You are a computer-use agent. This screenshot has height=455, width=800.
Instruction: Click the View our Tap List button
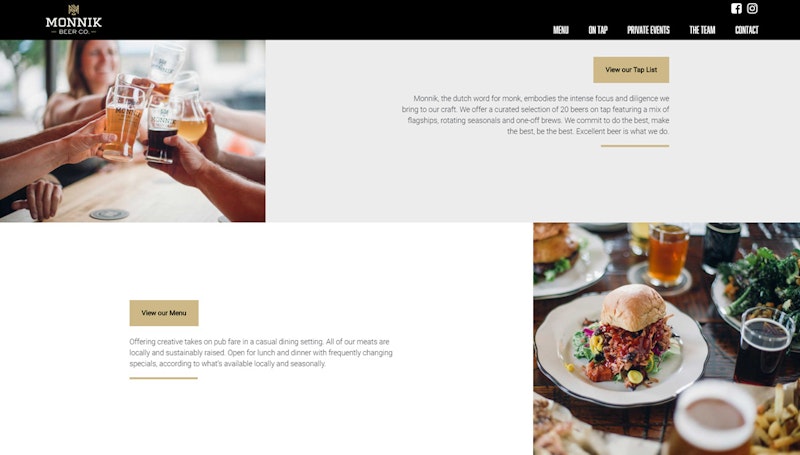pyautogui.click(x=631, y=70)
